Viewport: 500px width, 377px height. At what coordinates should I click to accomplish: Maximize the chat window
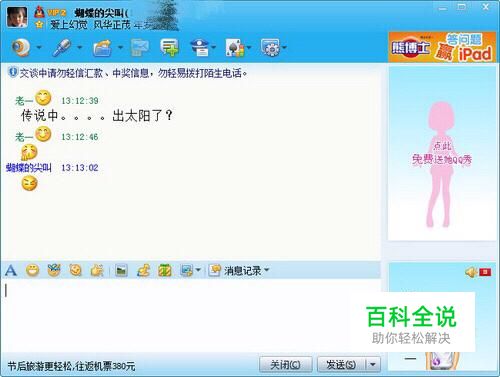click(462, 7)
